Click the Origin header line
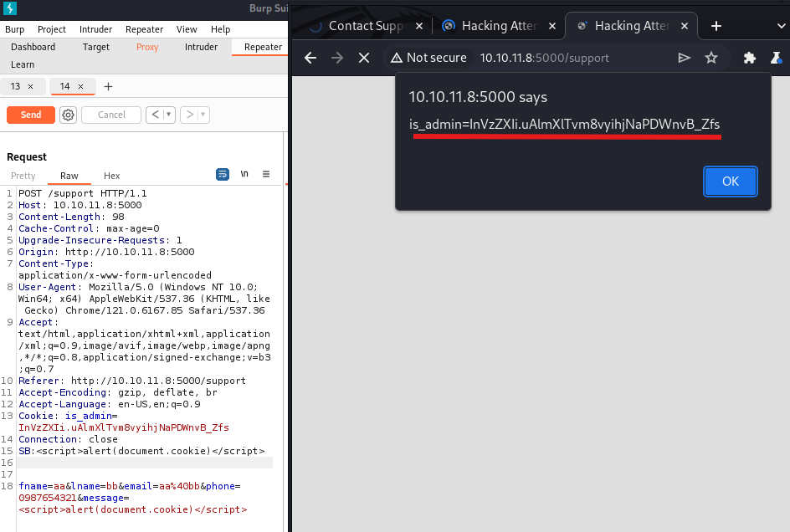This screenshot has height=532, width=790. pos(106,252)
